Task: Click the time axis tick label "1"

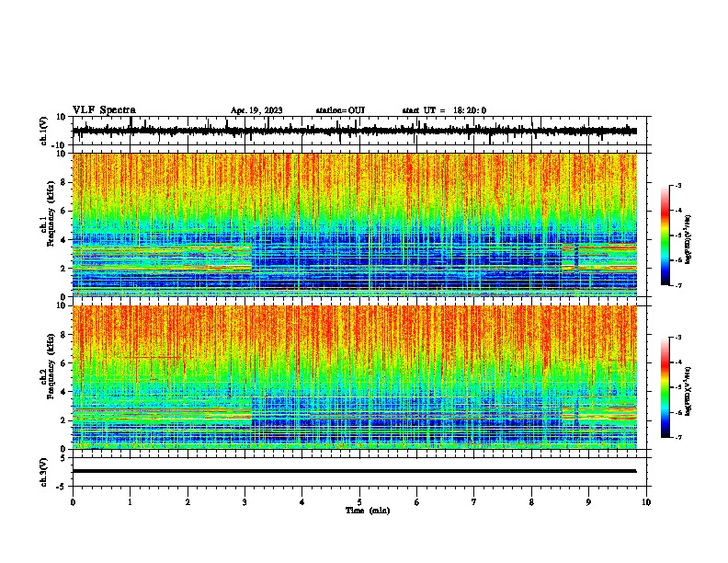Action: (130, 502)
